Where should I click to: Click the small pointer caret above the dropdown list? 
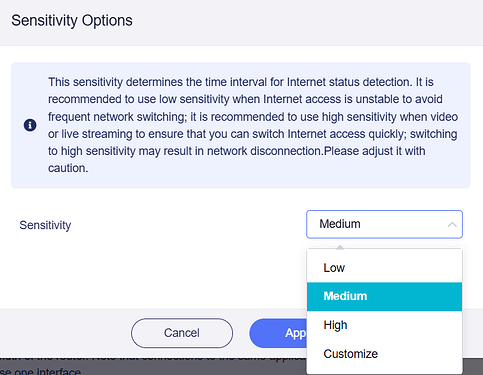[x=340, y=247]
